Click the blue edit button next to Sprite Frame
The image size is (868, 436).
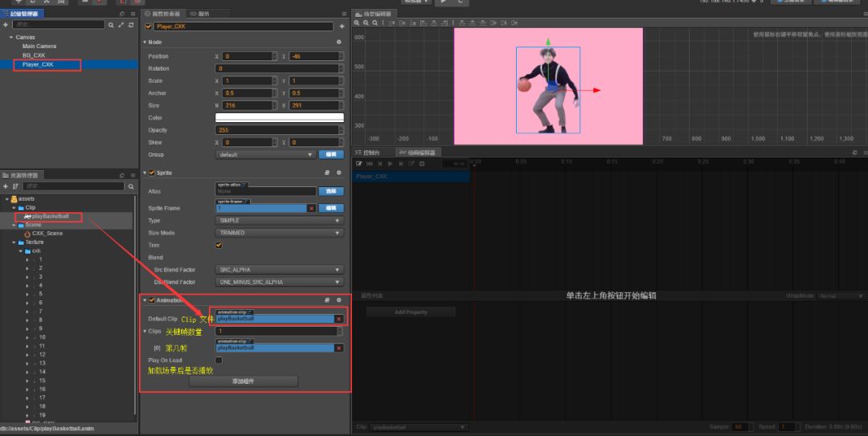click(x=331, y=209)
